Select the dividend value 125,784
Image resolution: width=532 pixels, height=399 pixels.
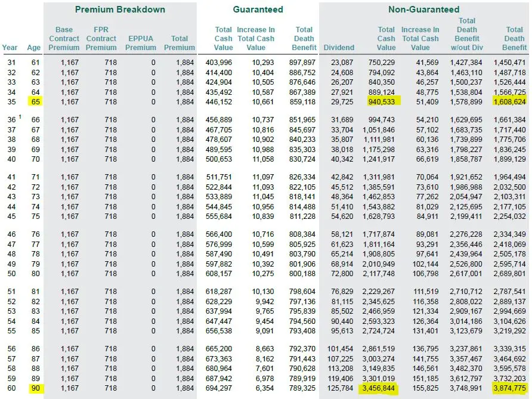tap(341, 388)
